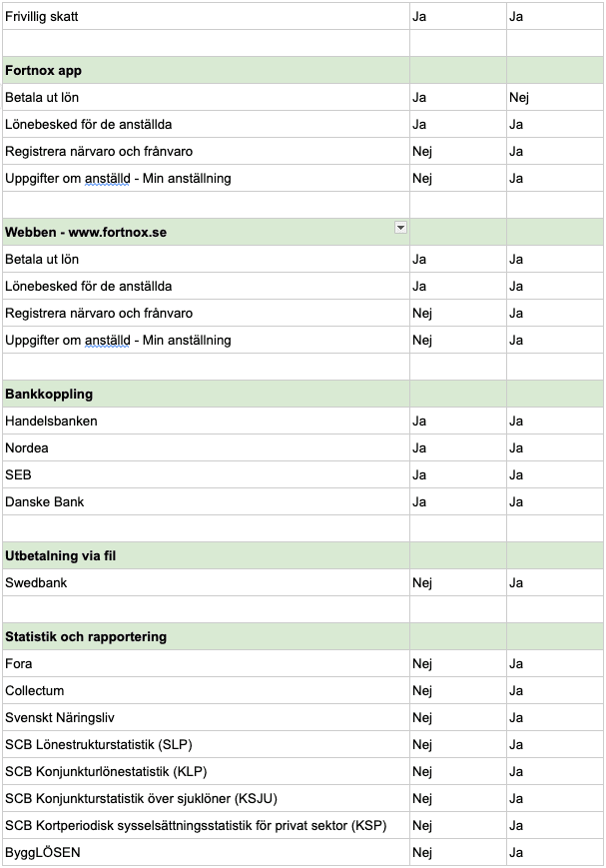Click the "Fora" cell
The width and height of the screenshot is (606, 868).
point(19,664)
